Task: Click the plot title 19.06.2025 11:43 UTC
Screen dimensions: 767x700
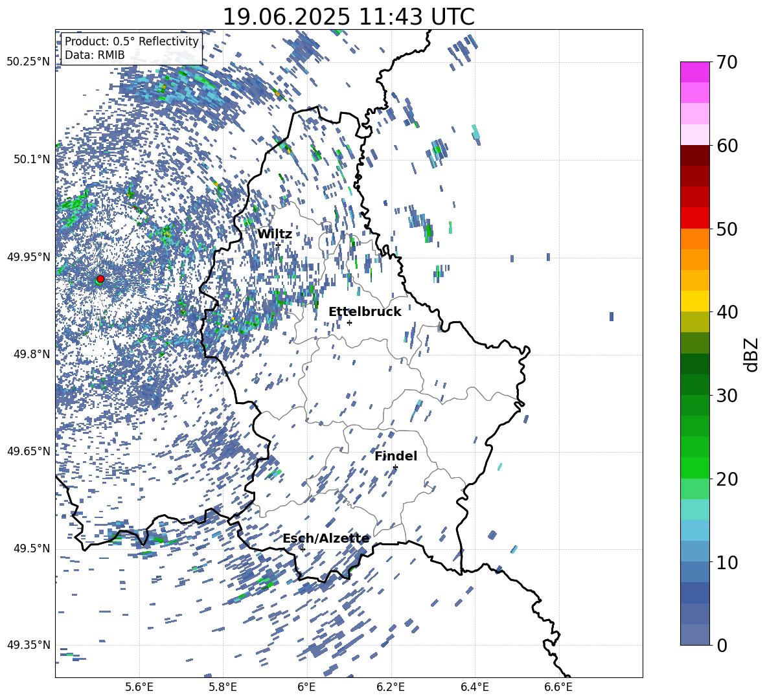Action: [x=349, y=17]
